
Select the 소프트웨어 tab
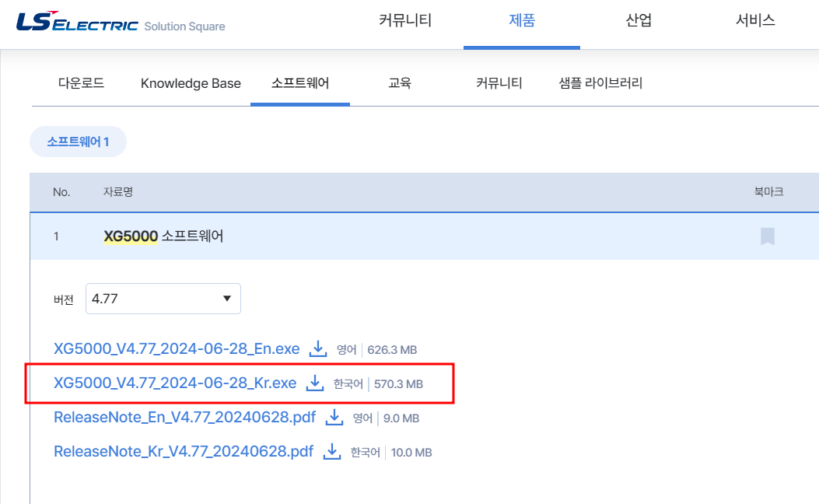300,83
